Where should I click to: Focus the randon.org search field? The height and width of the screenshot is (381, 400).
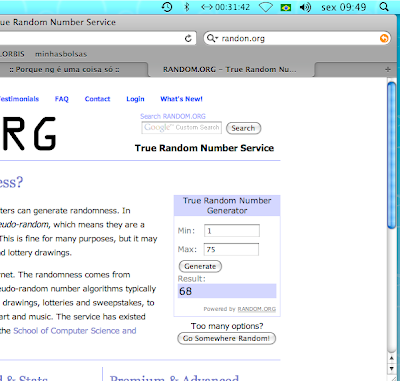pos(298,38)
